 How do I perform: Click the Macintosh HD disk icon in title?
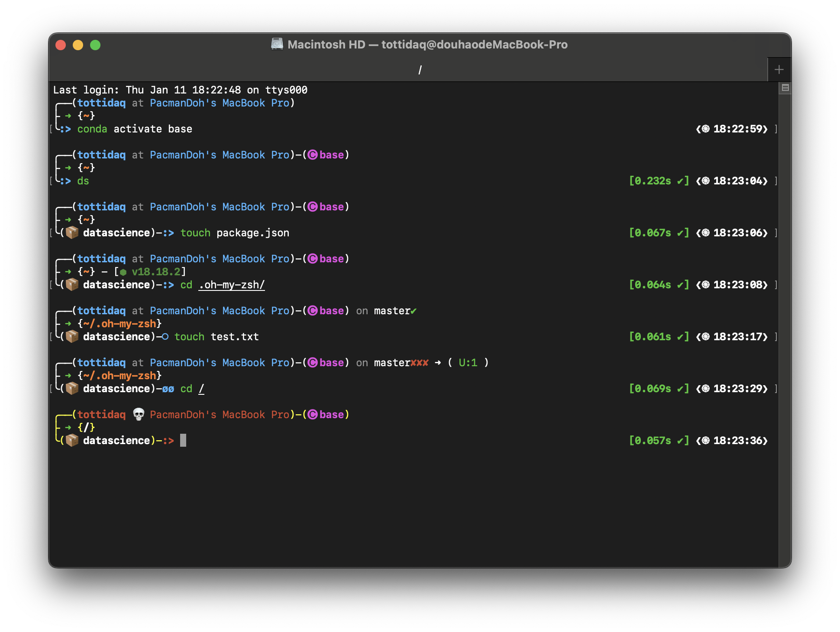click(277, 44)
